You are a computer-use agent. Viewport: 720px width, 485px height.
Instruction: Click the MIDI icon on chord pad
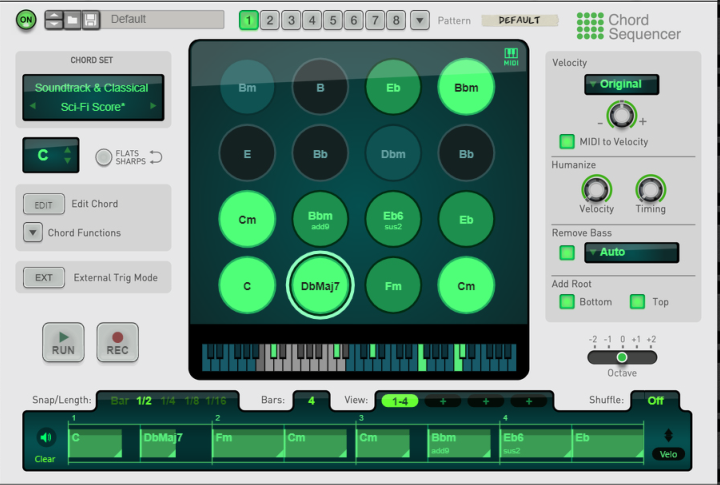[511, 55]
